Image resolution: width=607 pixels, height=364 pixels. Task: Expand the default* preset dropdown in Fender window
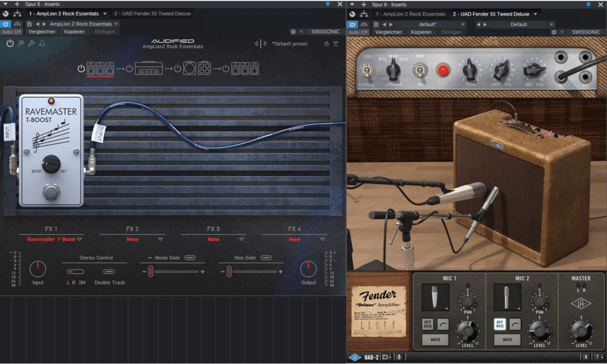pos(462,24)
